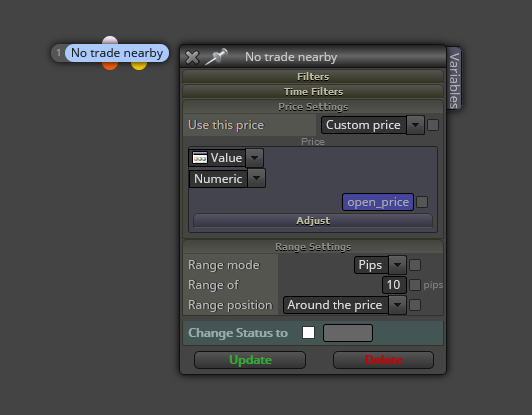Collapse the Price Settings section header
Screen dimensions: 532x415
point(313,107)
